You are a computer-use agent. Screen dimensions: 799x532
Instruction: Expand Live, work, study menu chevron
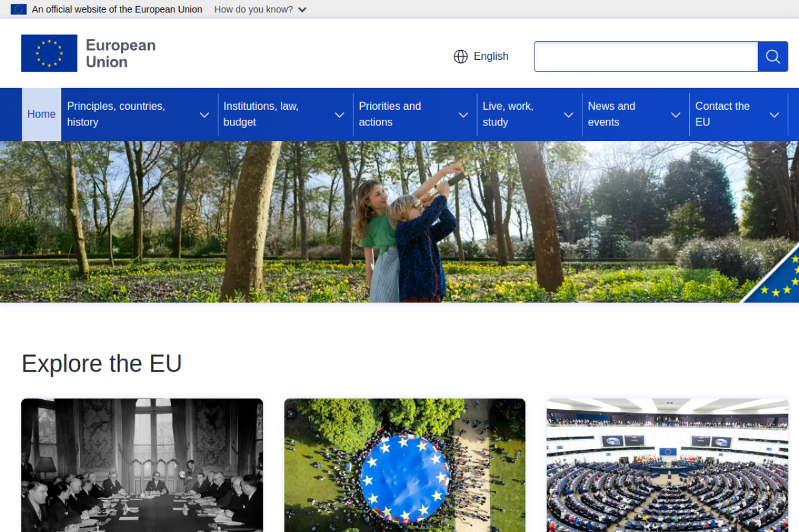tap(569, 115)
